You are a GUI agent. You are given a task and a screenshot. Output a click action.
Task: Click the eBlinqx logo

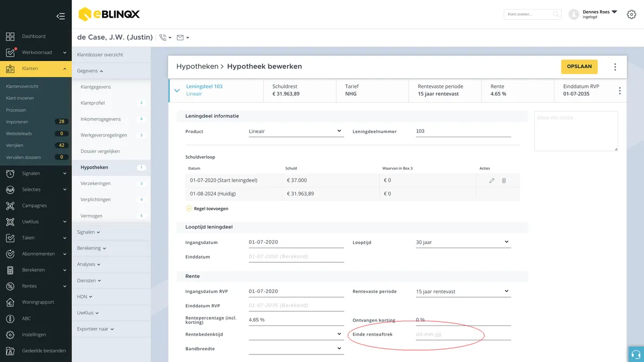click(x=109, y=14)
